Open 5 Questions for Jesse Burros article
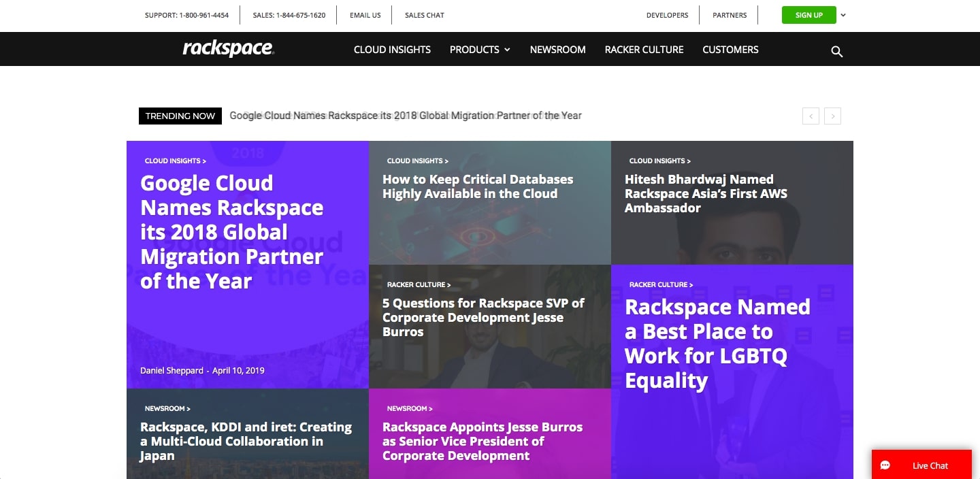 [483, 317]
